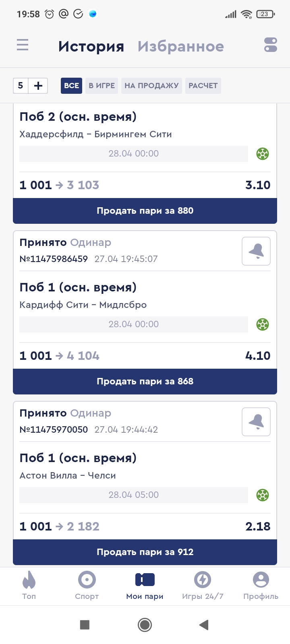290x644 pixels.
Task: Select the В ИГРЕ filter
Action: click(101, 86)
